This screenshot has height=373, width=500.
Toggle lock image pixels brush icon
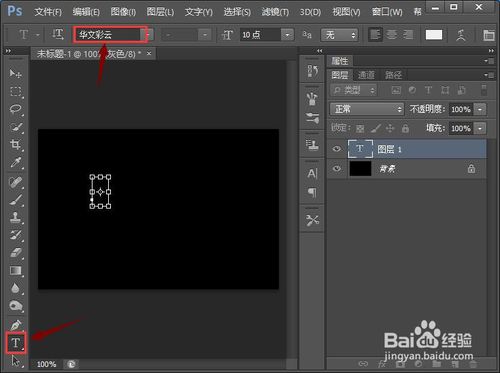pyautogui.click(x=376, y=128)
